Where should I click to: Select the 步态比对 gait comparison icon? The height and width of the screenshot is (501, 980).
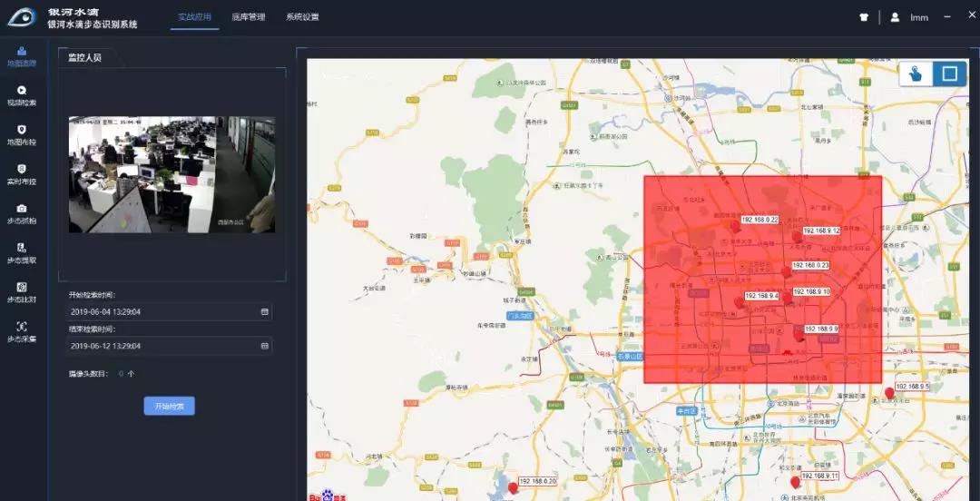click(22, 287)
